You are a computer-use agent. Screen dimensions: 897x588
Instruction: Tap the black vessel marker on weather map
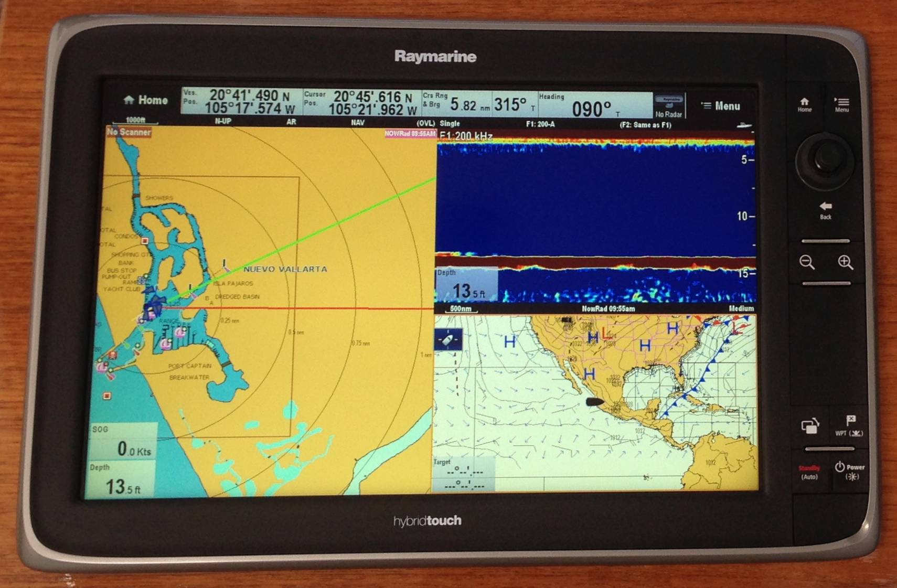pos(594,402)
